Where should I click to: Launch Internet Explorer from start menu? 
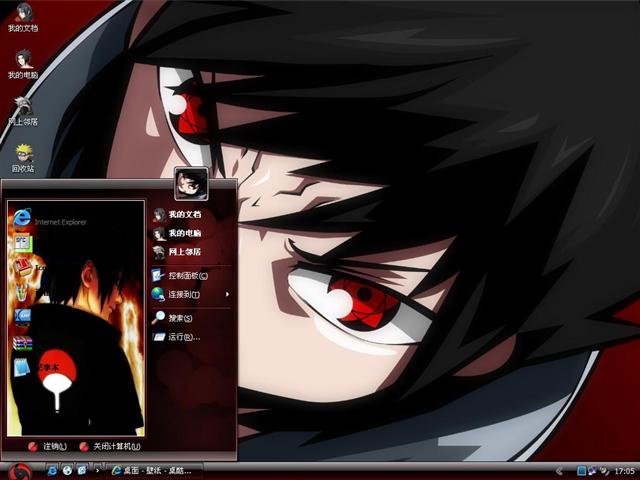tap(49, 220)
